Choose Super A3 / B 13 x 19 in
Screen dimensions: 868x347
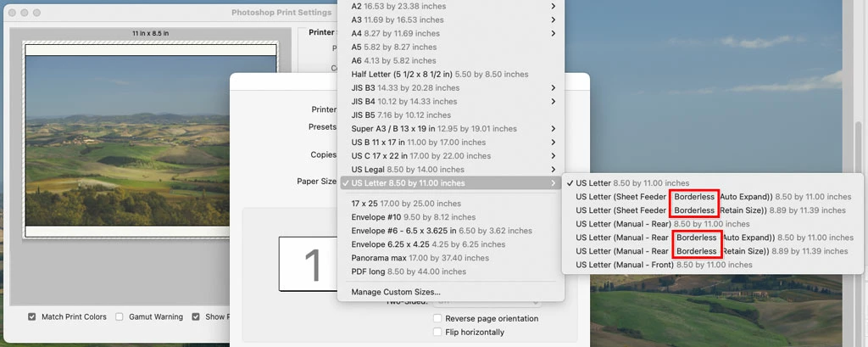(451, 129)
